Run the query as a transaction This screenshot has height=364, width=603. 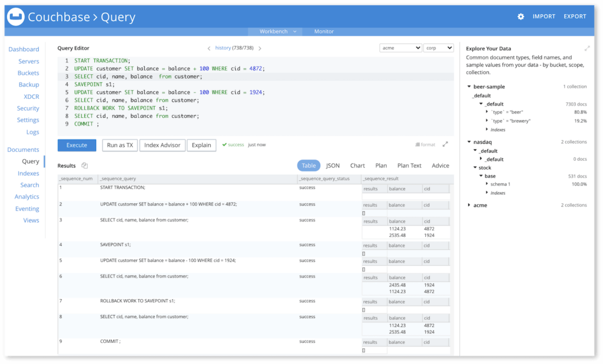point(119,145)
